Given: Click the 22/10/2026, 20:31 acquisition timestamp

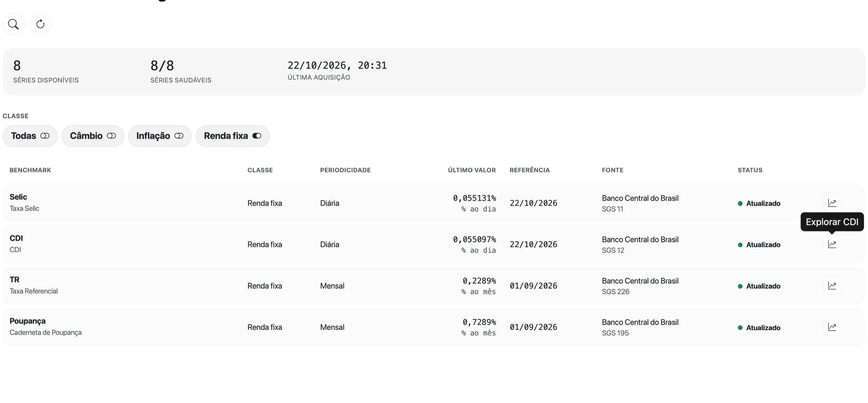Looking at the screenshot, I should point(337,66).
